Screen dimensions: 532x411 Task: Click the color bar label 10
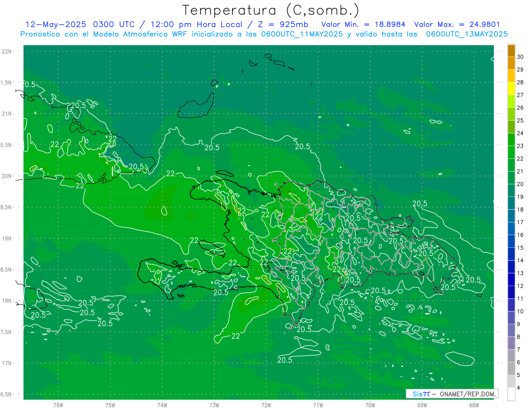pos(520,312)
